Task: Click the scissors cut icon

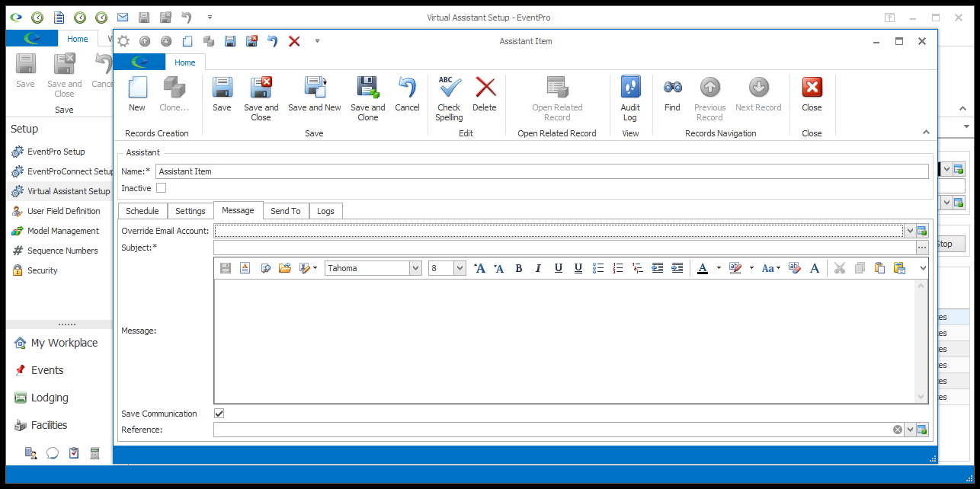Action: click(x=840, y=268)
